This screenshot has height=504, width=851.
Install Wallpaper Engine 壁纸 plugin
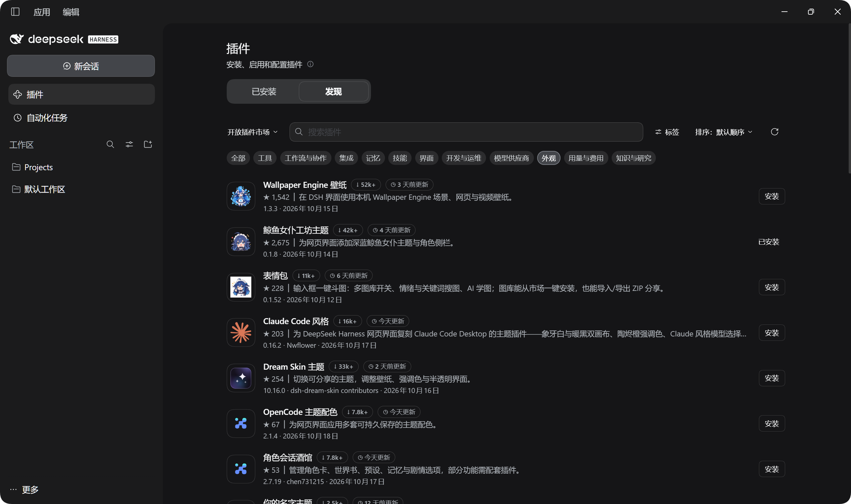772,196
